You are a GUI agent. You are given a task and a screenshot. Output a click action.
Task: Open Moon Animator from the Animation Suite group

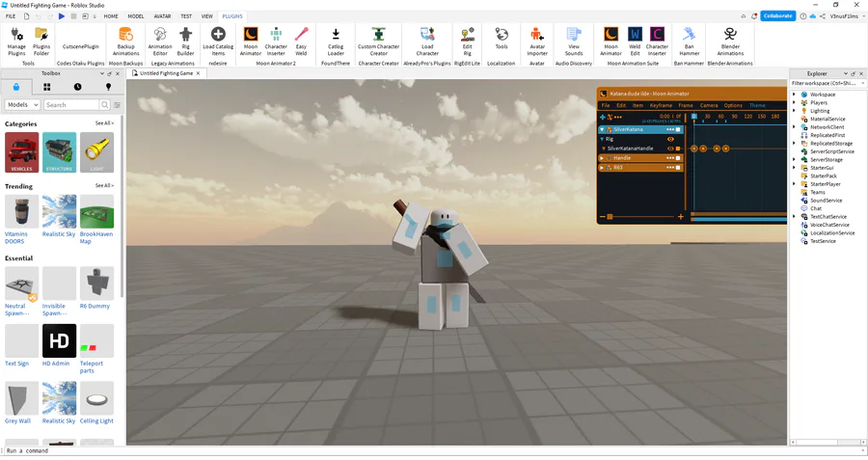point(610,41)
